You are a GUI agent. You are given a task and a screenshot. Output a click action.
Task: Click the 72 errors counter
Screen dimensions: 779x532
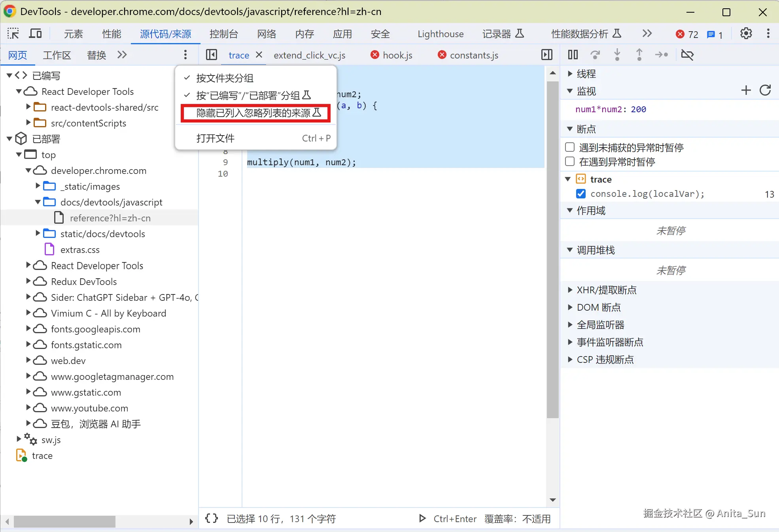coord(687,34)
